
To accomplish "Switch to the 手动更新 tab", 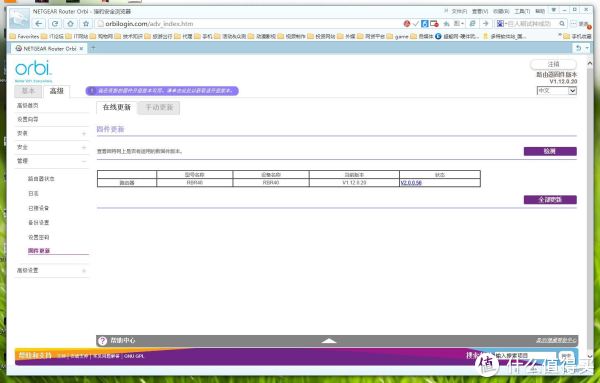I will point(159,108).
